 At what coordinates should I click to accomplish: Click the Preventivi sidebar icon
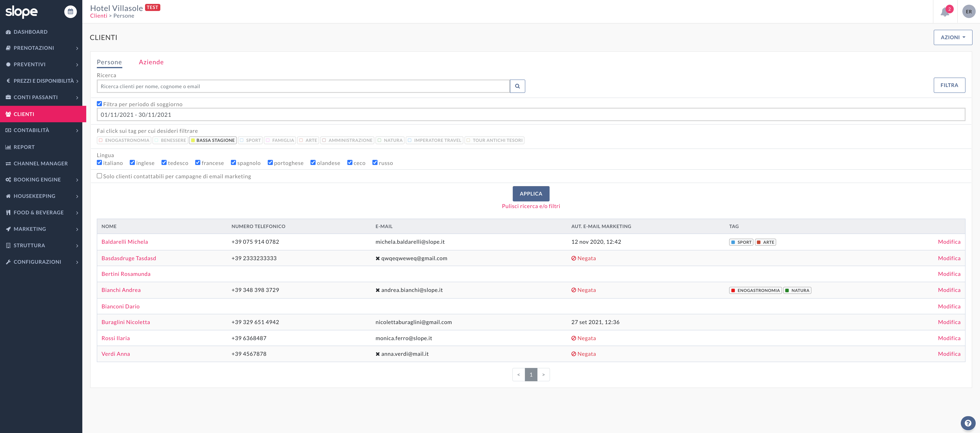pos(8,64)
